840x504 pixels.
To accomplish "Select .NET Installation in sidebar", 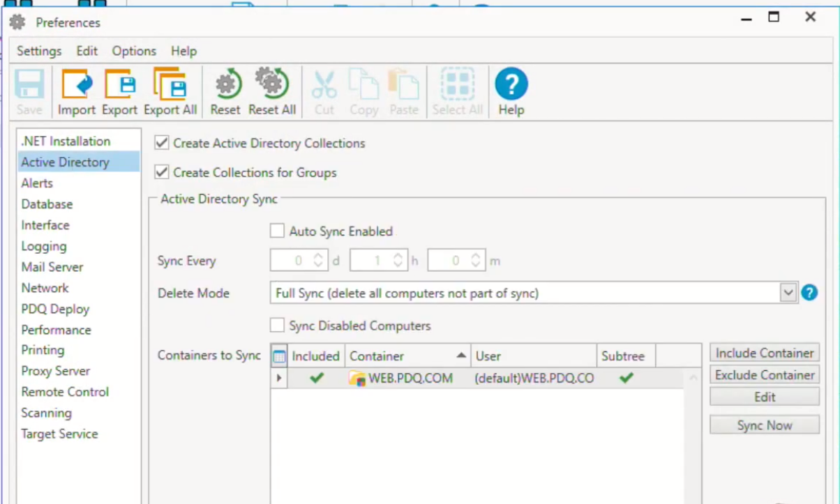I will pyautogui.click(x=78, y=141).
